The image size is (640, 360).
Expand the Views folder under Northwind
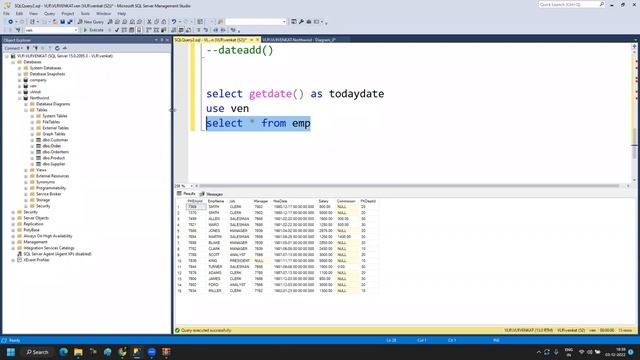coord(26,170)
